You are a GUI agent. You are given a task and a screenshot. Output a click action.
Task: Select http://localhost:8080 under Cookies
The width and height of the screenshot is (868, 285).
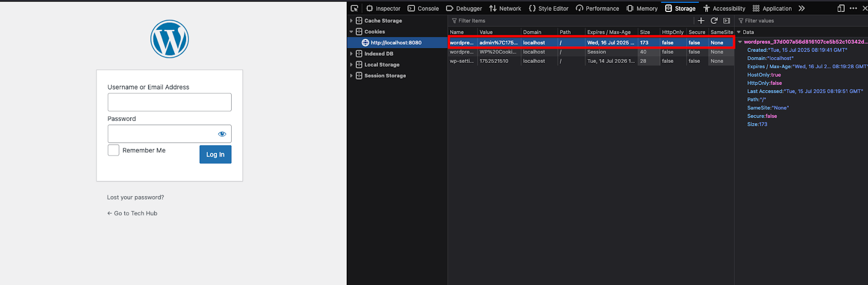pos(396,42)
